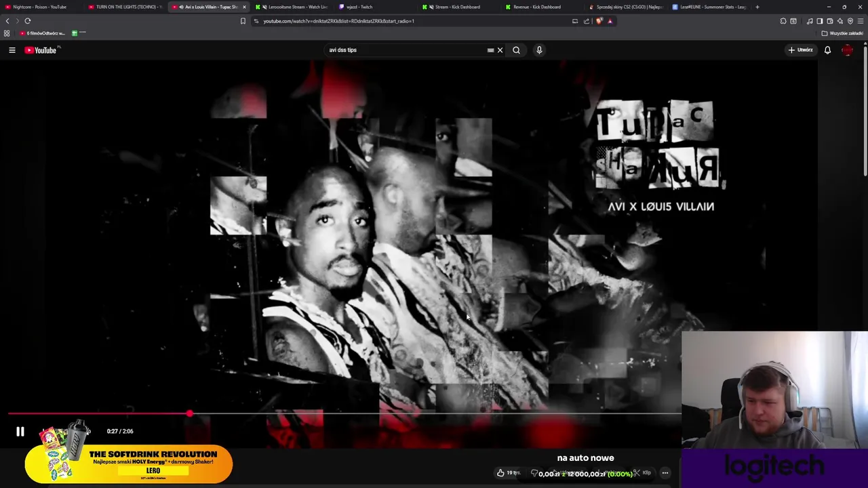
Task: Open a new browser tab
Action: 757,7
